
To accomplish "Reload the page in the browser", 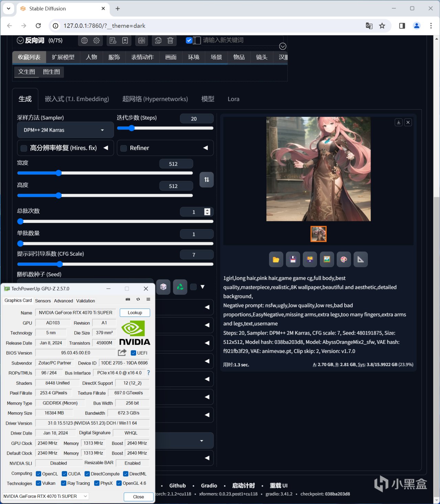I will [38, 26].
